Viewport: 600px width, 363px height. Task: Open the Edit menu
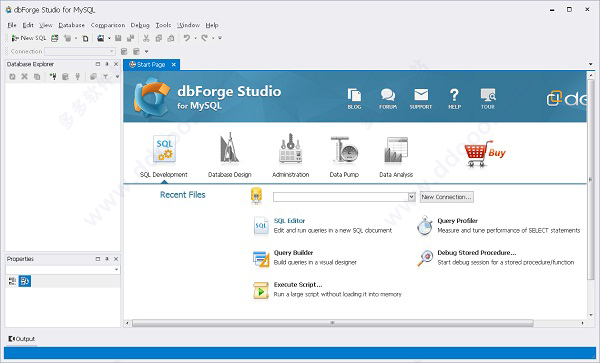[28, 25]
